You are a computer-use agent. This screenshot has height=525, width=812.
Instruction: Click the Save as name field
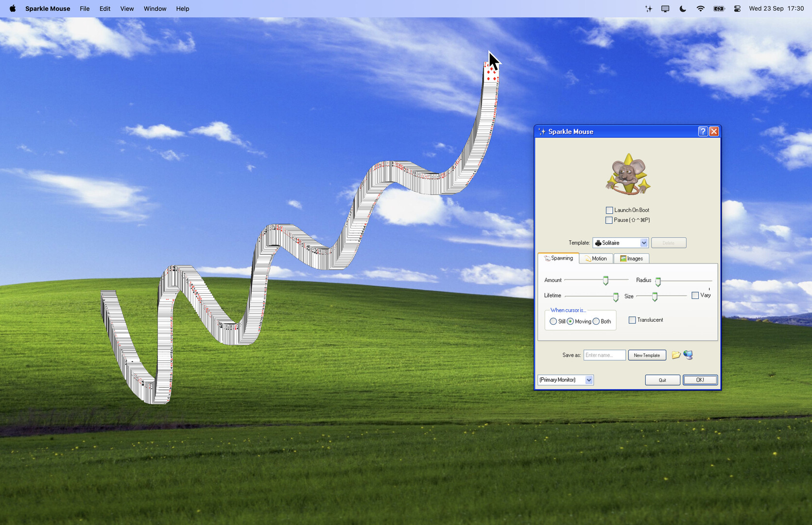605,355
